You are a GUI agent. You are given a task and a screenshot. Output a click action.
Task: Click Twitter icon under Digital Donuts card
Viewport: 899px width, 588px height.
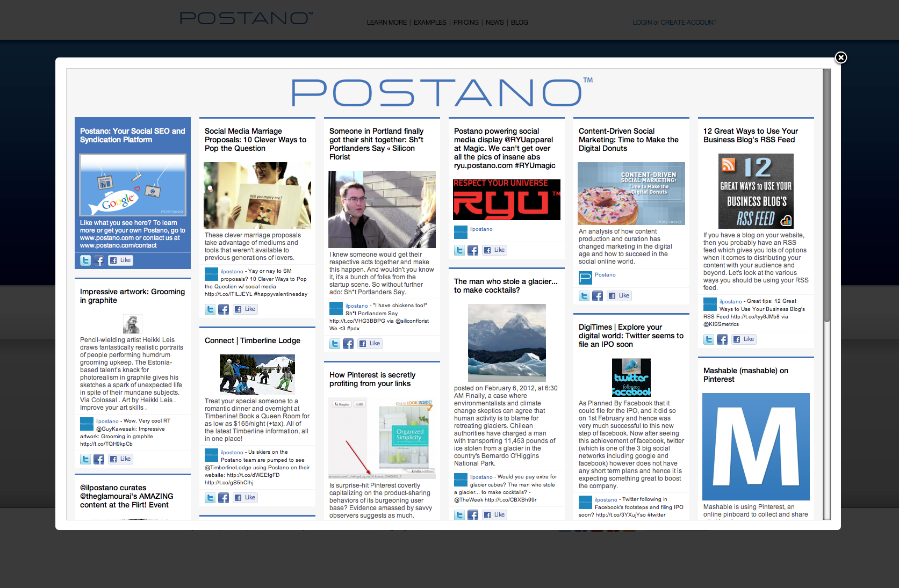[x=584, y=296]
